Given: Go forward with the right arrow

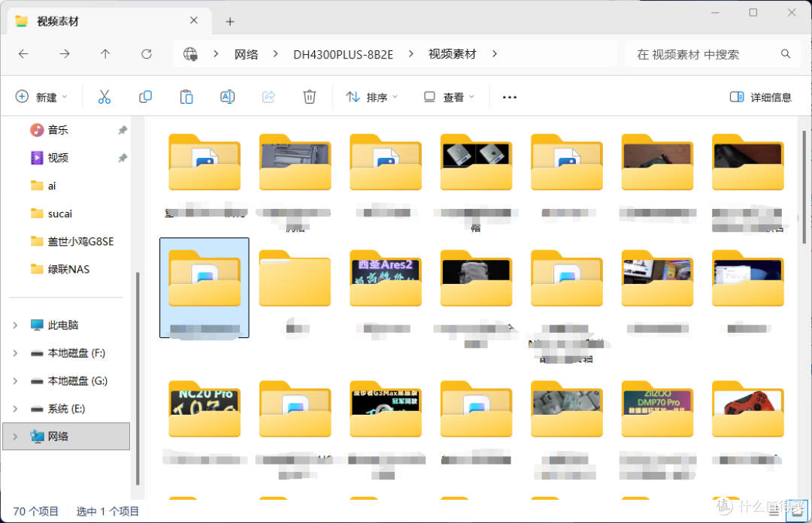Looking at the screenshot, I should coord(64,54).
